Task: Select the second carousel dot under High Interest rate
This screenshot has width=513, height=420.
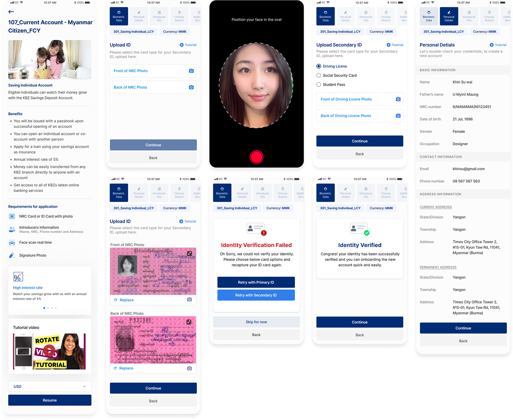Action: point(48,308)
